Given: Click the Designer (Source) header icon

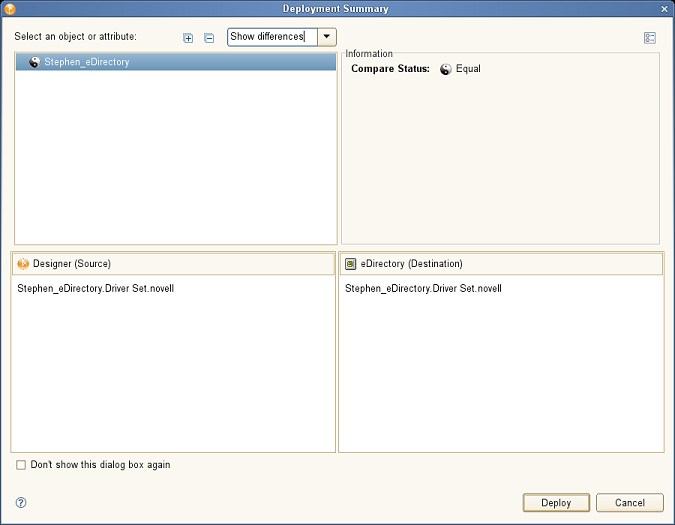Looking at the screenshot, I should [x=23, y=264].
